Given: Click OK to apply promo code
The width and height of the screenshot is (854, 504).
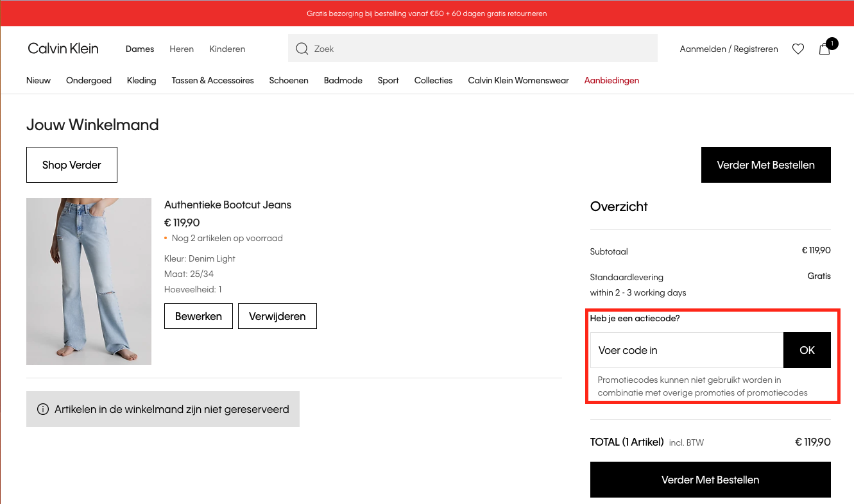Looking at the screenshot, I should coord(807,350).
